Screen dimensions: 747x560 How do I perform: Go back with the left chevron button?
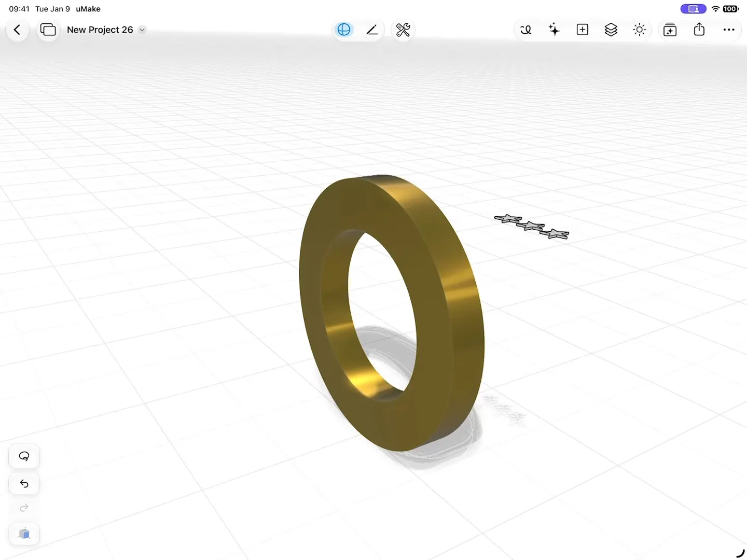pos(17,30)
